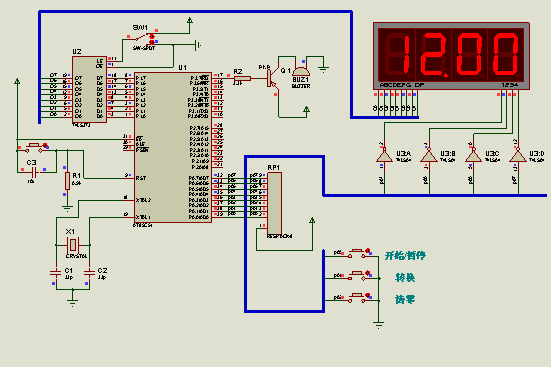Image resolution: width=552 pixels, height=368 pixels.
Task: Click the reset push button above C3
Action: (x=34, y=147)
